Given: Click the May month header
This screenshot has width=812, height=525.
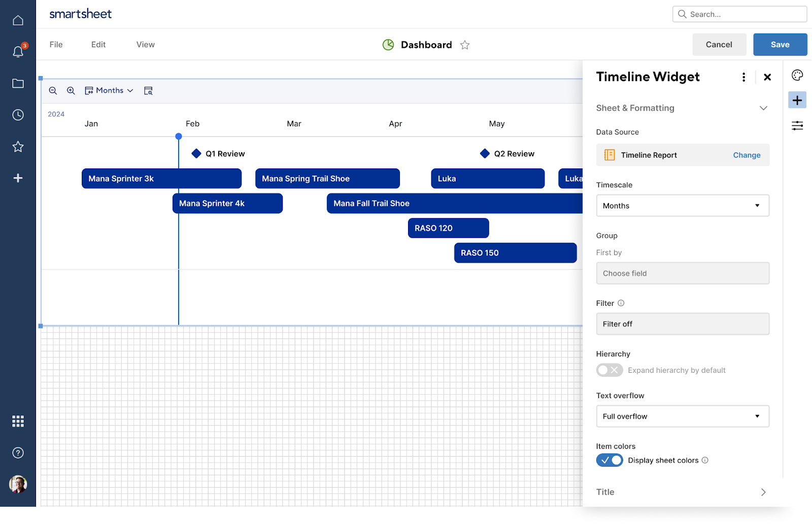Looking at the screenshot, I should (497, 124).
